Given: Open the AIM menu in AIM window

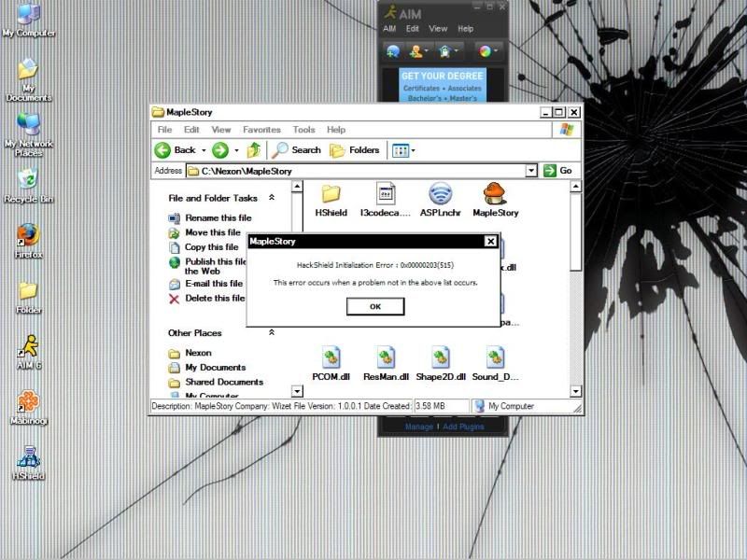Looking at the screenshot, I should click(389, 29).
